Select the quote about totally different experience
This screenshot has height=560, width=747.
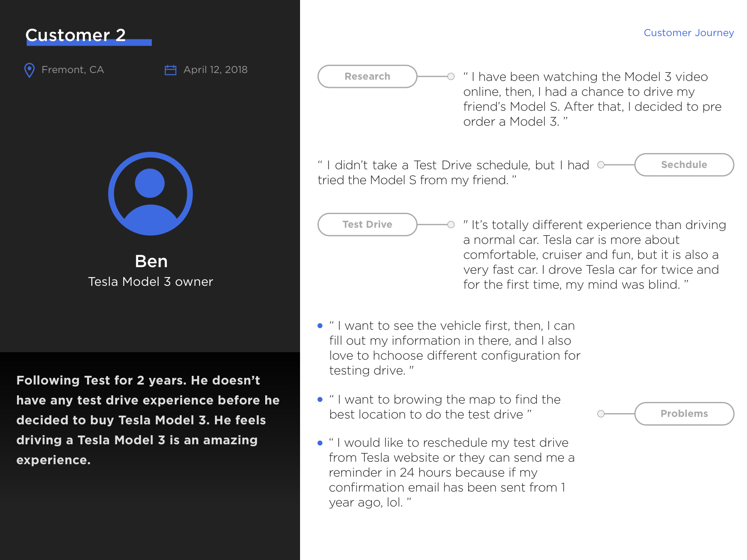click(x=595, y=255)
